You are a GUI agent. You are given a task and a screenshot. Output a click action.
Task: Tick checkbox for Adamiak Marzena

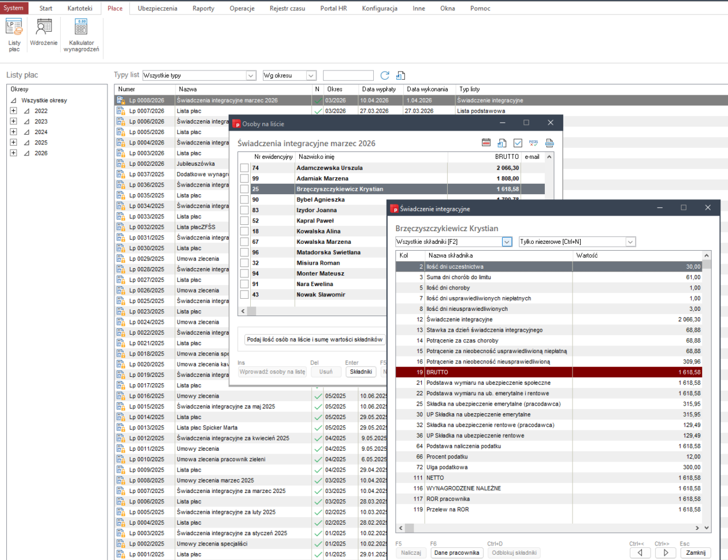tap(244, 179)
